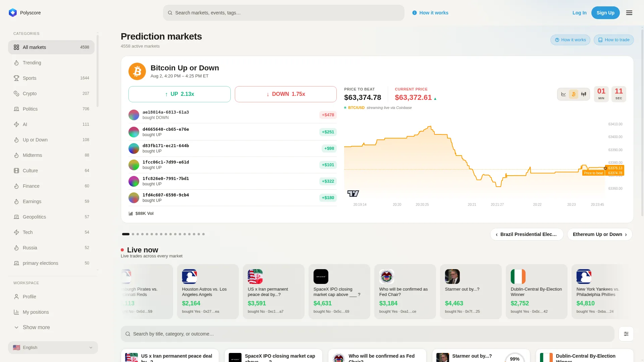Open the primary elections category
Image resolution: width=644 pixels, height=362 pixels.
[51, 263]
